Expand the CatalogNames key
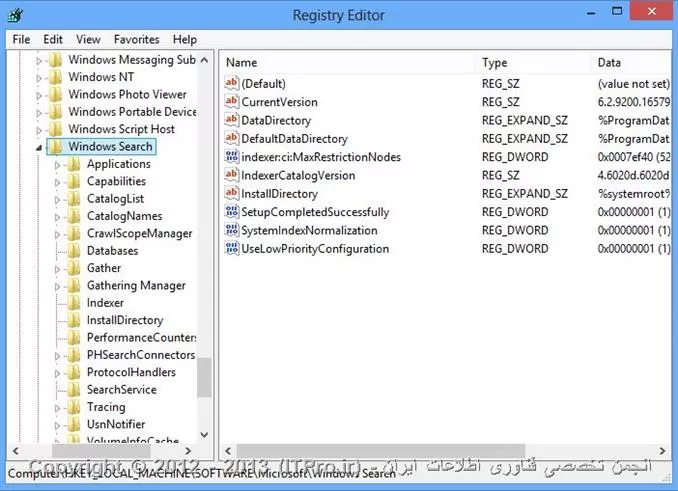The height and width of the screenshot is (491, 678). (x=58, y=217)
